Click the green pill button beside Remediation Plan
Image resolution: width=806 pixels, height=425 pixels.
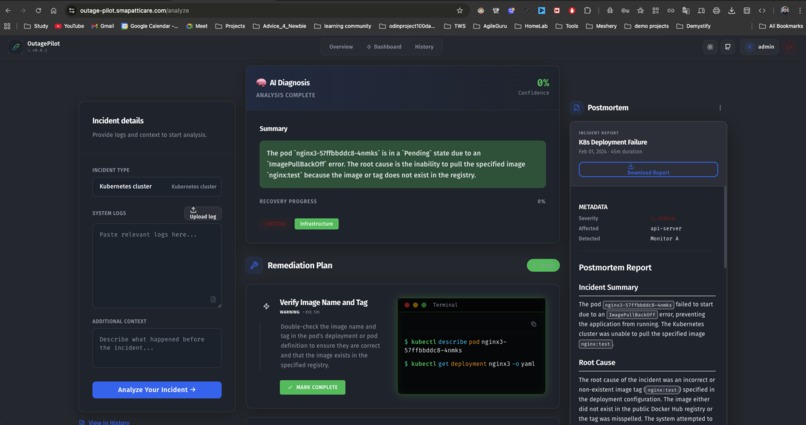tap(543, 265)
